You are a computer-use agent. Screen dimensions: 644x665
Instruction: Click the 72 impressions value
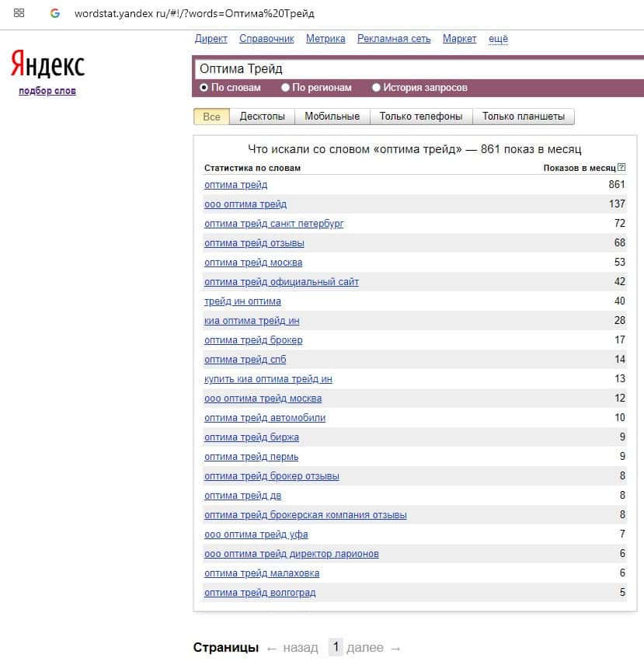[620, 224]
